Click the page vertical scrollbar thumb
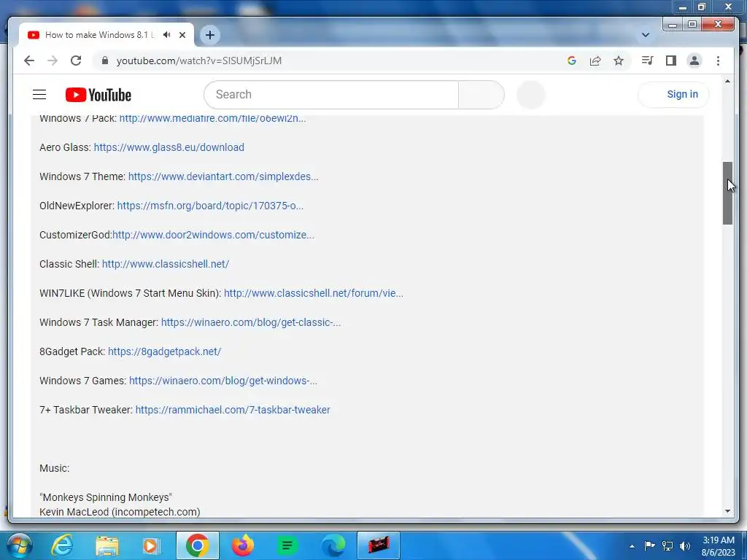Screen dimensions: 747x560 (727, 192)
